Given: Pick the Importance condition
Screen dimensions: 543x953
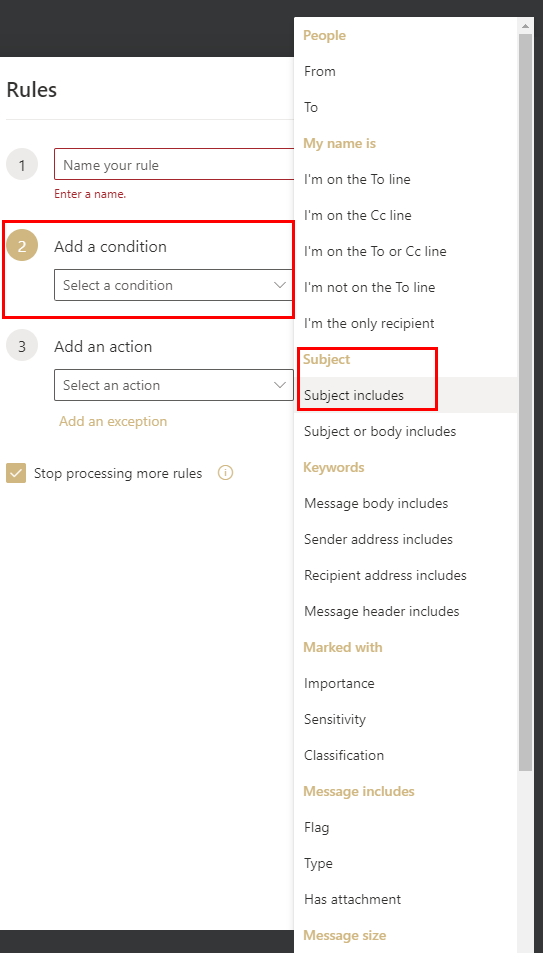Looking at the screenshot, I should point(406,683).
